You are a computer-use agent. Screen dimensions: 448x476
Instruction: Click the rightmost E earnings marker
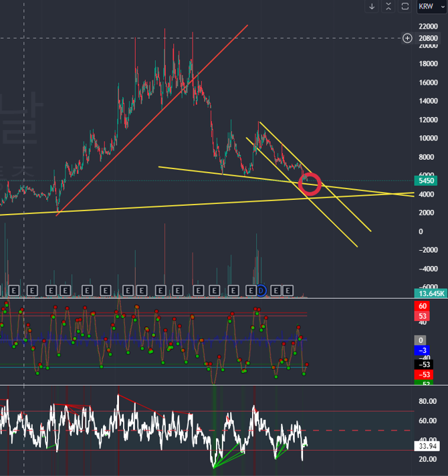(x=288, y=291)
